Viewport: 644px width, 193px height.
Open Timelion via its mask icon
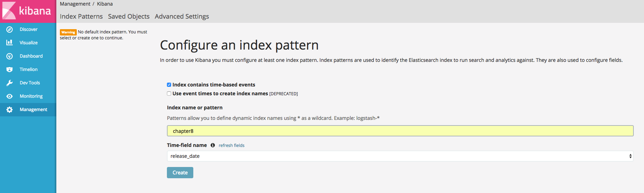pyautogui.click(x=10, y=70)
